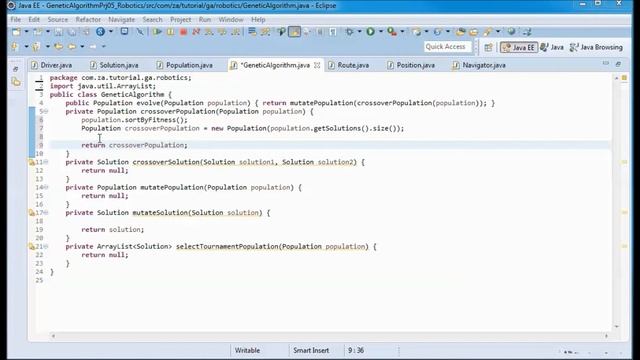Open the dropdown next to the blue circle icon

pos(111,32)
